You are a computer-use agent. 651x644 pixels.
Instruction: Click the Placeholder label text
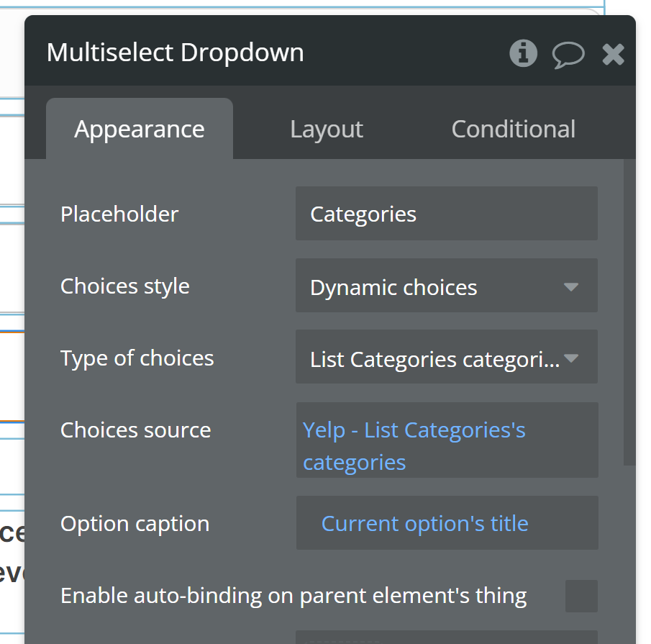[119, 214]
